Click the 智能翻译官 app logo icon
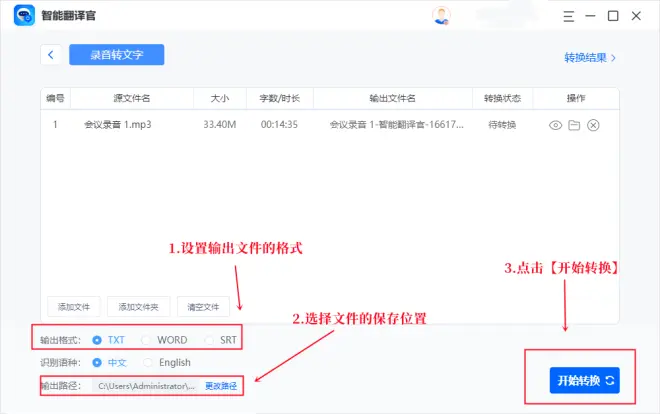This screenshot has height=414, width=660. (24, 16)
